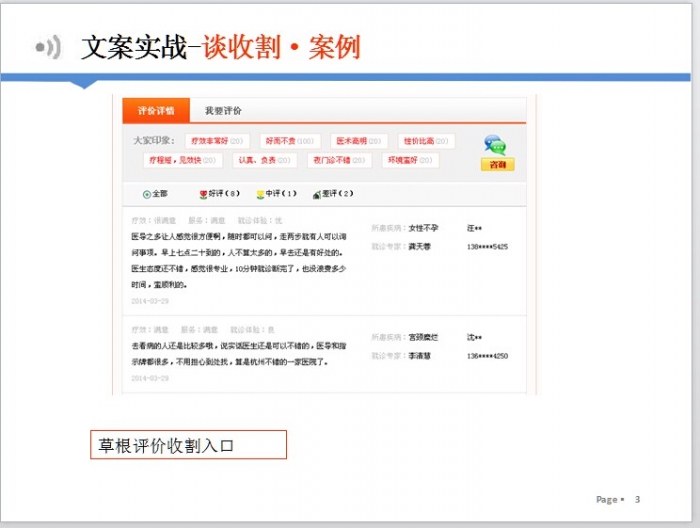This screenshot has height=528, width=700.
Task: Click the 疗程短，见效快 tag
Action: [180, 160]
